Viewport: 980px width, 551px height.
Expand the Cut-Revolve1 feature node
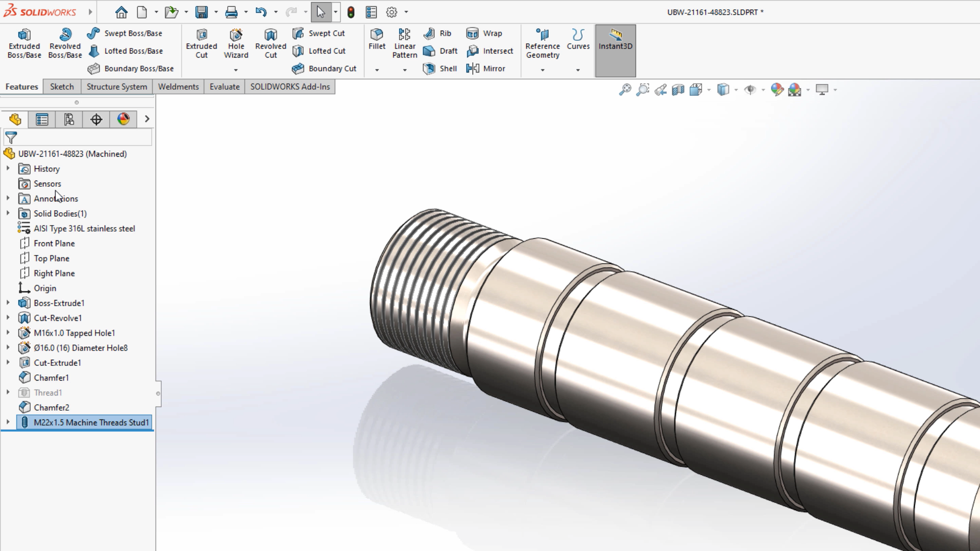click(x=8, y=318)
